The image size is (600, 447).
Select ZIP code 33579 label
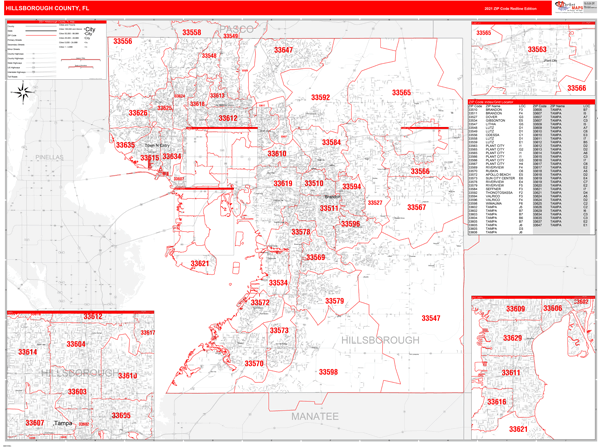(x=334, y=301)
